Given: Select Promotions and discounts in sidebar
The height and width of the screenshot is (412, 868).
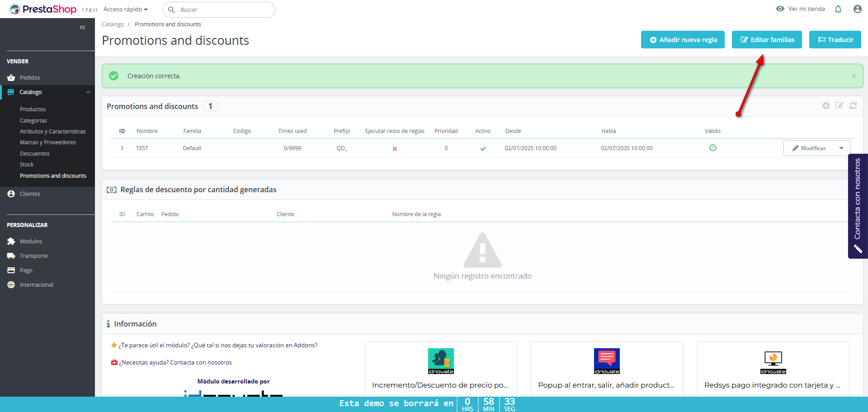Looking at the screenshot, I should pyautogui.click(x=53, y=176).
